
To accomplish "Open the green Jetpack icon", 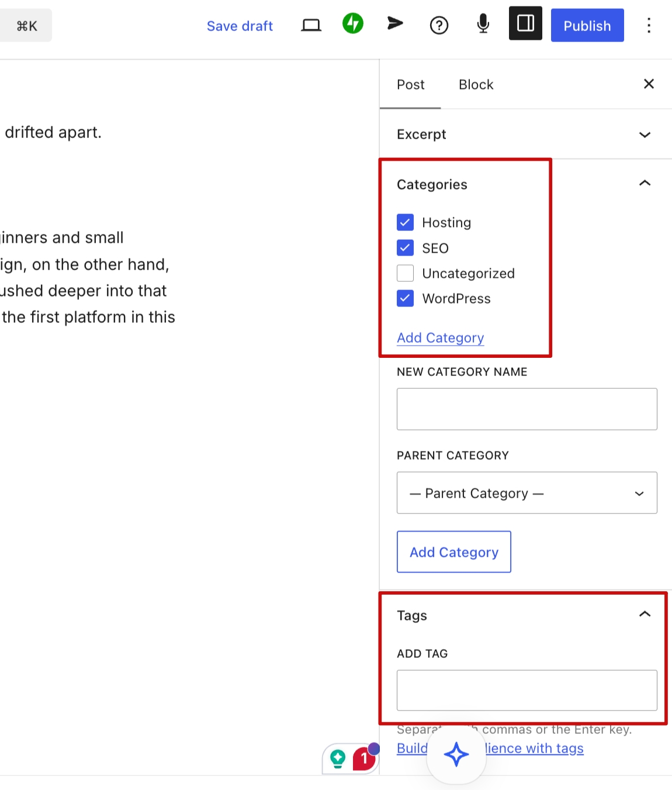I will (353, 24).
